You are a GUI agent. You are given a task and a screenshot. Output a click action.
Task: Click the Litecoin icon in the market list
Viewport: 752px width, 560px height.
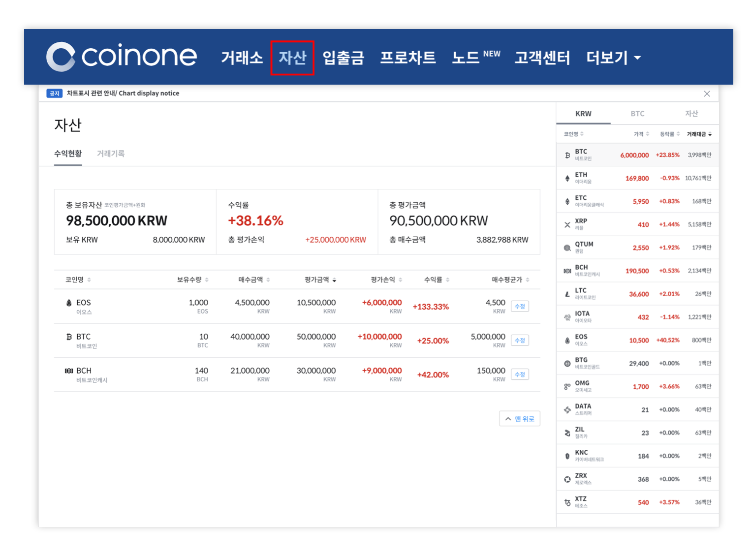[x=566, y=293]
